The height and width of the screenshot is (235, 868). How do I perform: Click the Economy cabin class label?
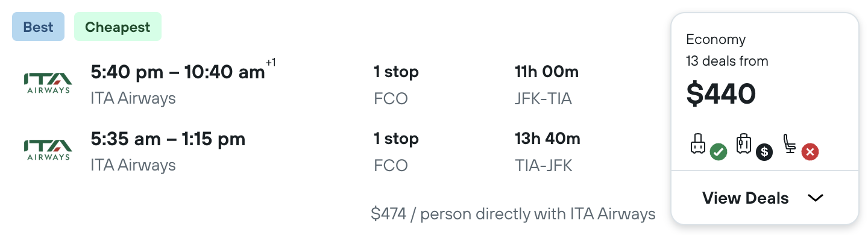716,39
